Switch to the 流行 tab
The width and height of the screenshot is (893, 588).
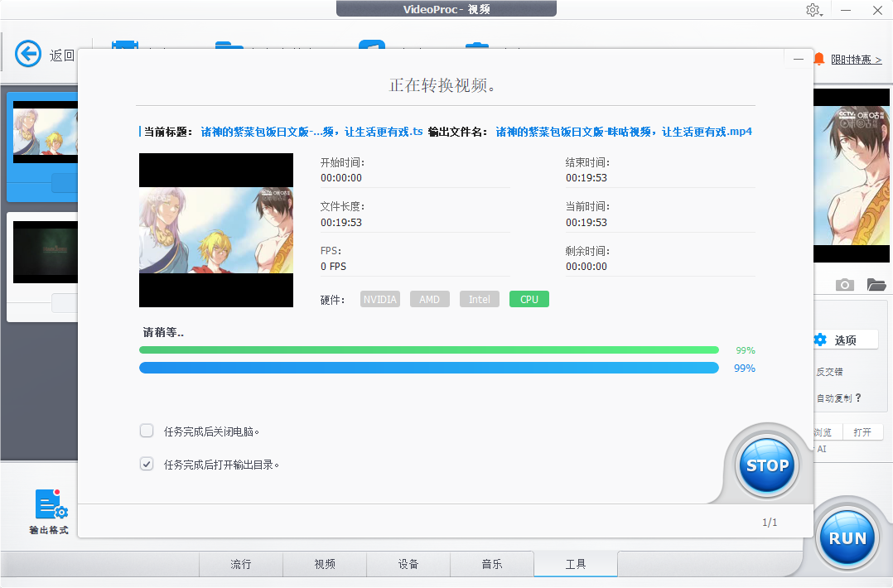240,564
